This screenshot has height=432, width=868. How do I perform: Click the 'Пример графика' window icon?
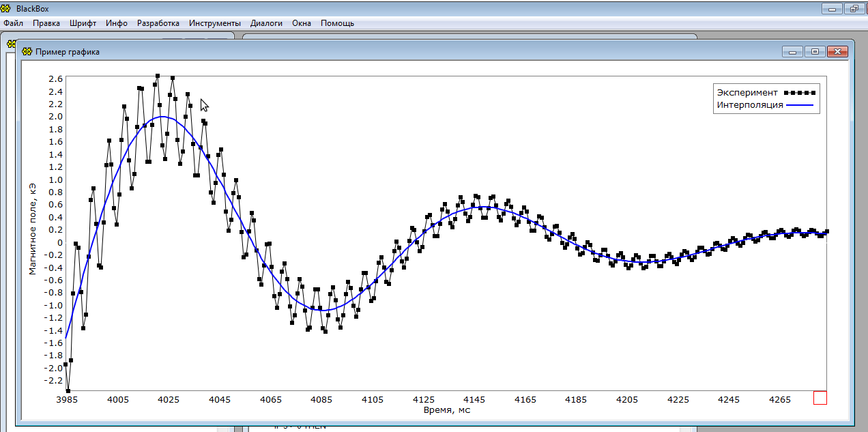coord(27,52)
